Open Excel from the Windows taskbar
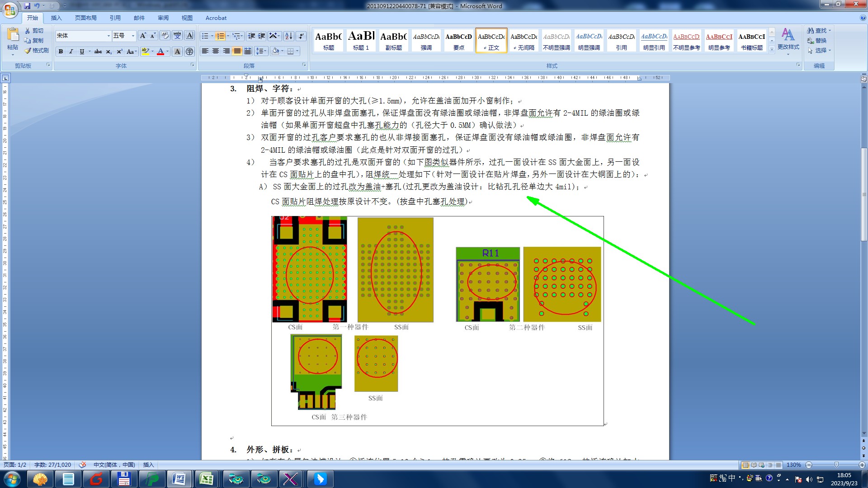The image size is (868, 488). click(206, 479)
